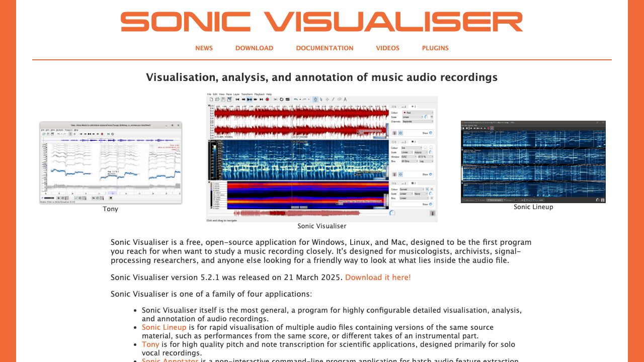The image size is (644, 362).
Task: Open the Tony application screenshot
Action: 111,162
